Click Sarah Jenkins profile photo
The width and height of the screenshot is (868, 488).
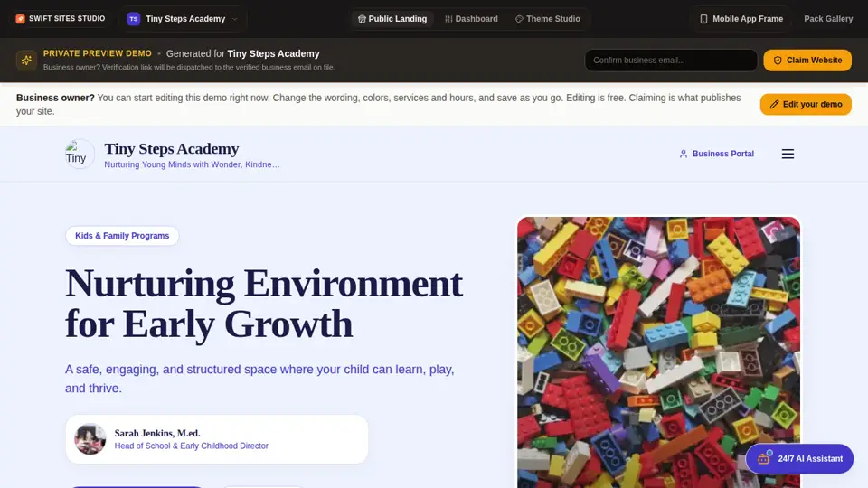pyautogui.click(x=90, y=439)
